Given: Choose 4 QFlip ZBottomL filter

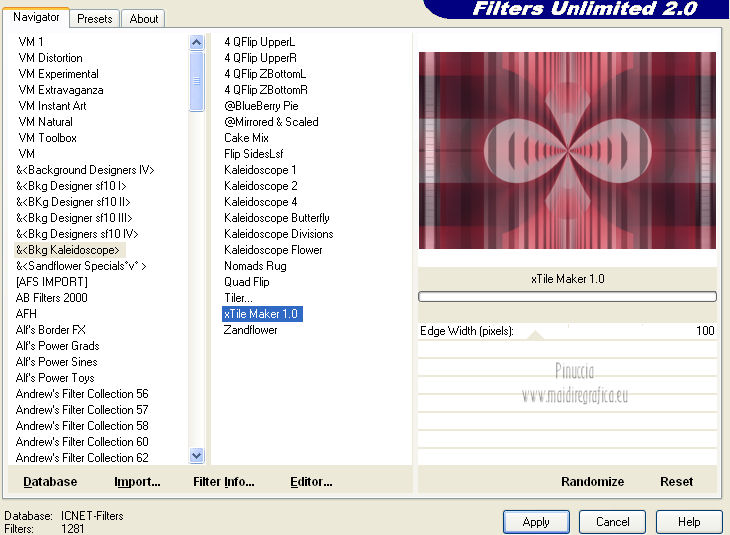Looking at the screenshot, I should (265, 74).
